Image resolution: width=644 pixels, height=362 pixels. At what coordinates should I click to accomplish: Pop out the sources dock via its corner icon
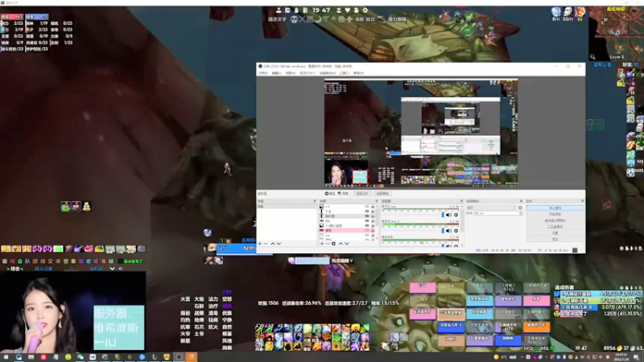tap(377, 200)
